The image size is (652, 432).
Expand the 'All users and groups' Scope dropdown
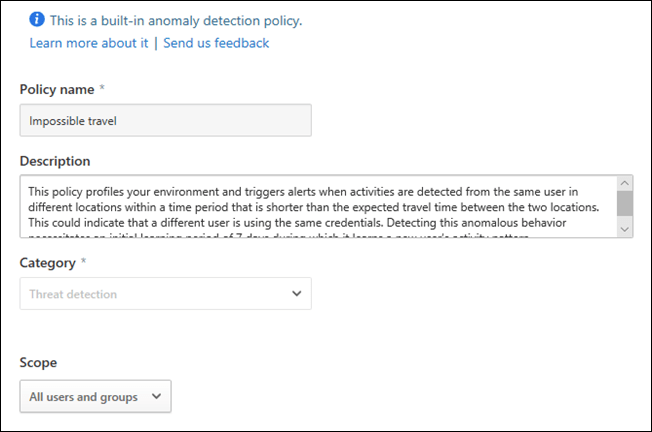tap(95, 397)
